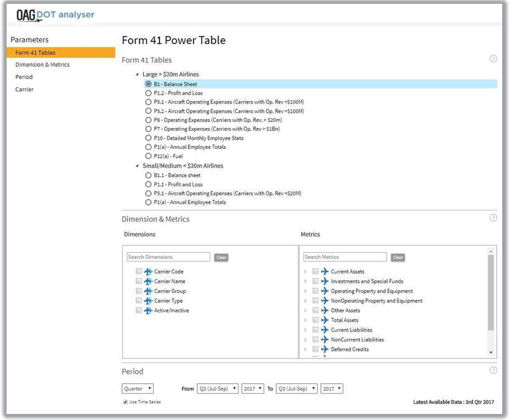Click the airplane icon next to Total Assets

coord(325,320)
